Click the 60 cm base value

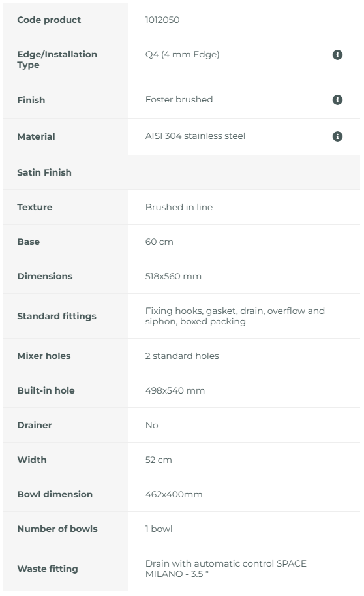coord(159,242)
